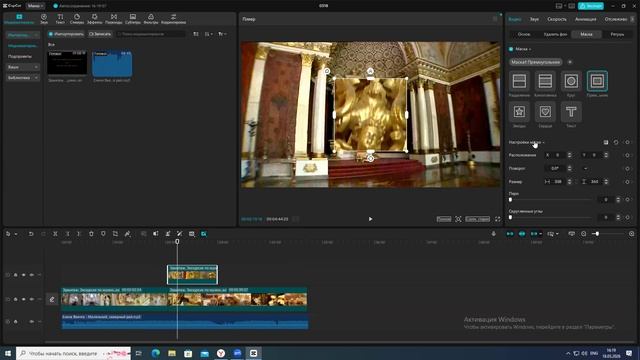Screen dimensions: 640x360
Task: Play the preview in the player
Action: [x=370, y=219]
